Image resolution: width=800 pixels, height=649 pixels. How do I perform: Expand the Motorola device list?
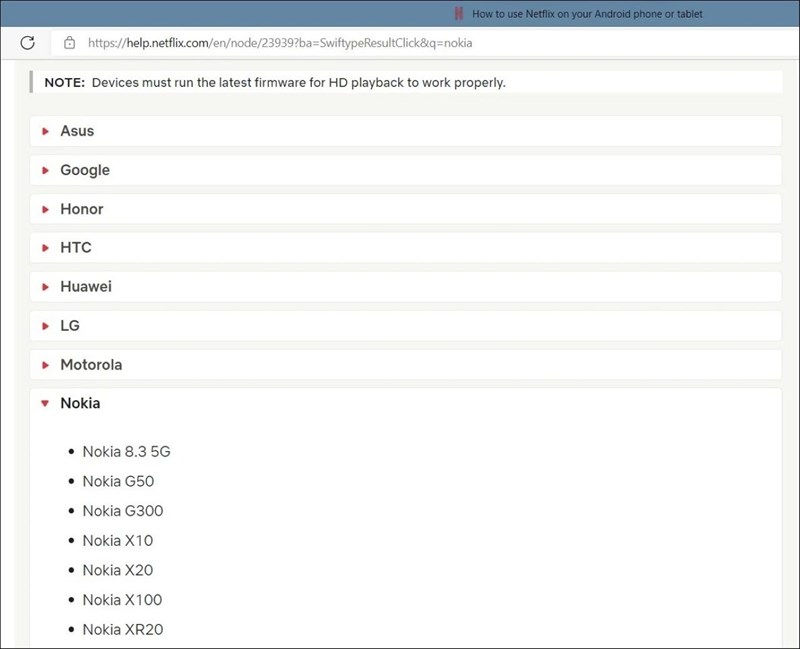(406, 365)
